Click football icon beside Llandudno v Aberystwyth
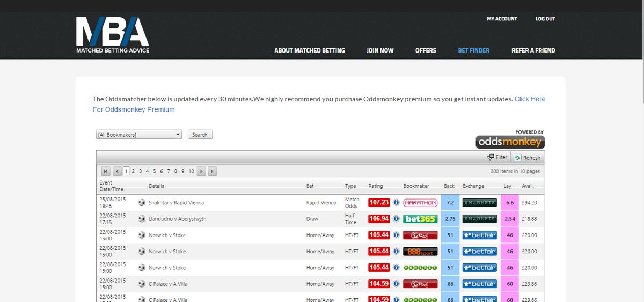The width and height of the screenshot is (644, 302). [x=142, y=219]
